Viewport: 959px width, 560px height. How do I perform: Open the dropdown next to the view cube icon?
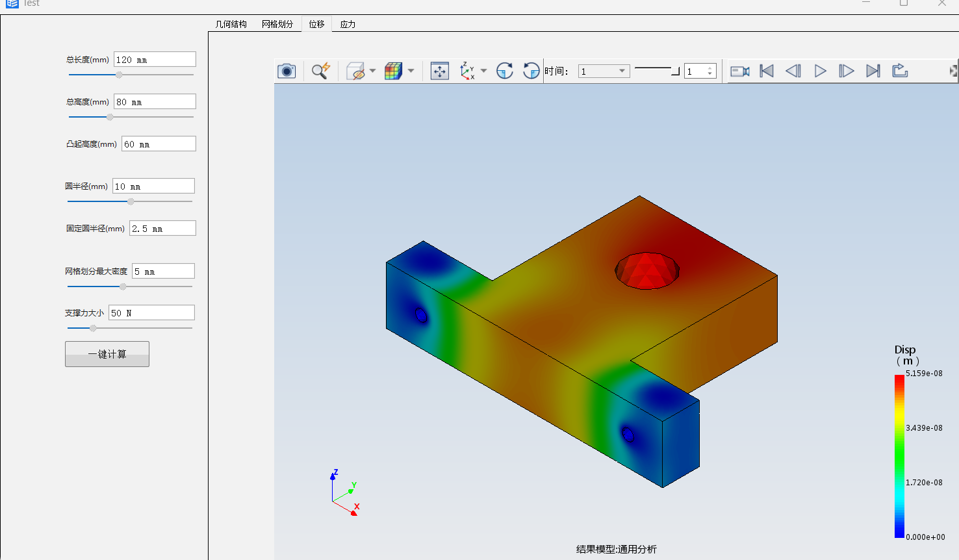(372, 71)
